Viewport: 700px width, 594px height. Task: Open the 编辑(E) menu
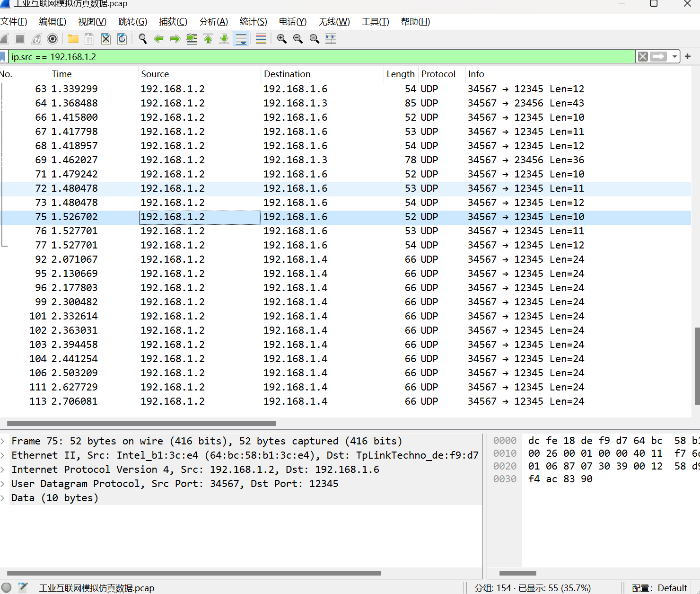point(52,22)
